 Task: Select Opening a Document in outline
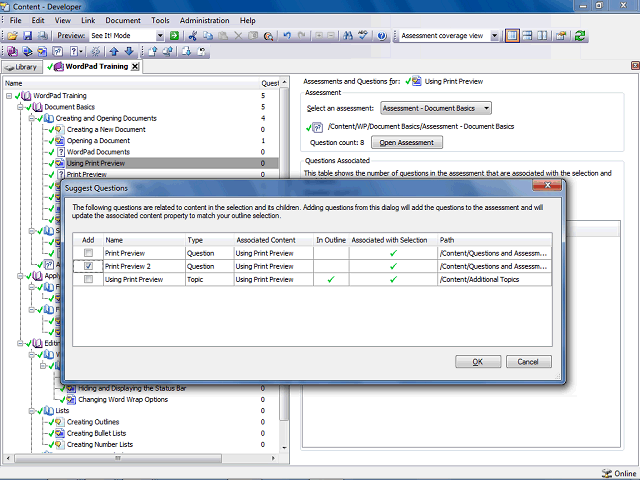click(98, 141)
